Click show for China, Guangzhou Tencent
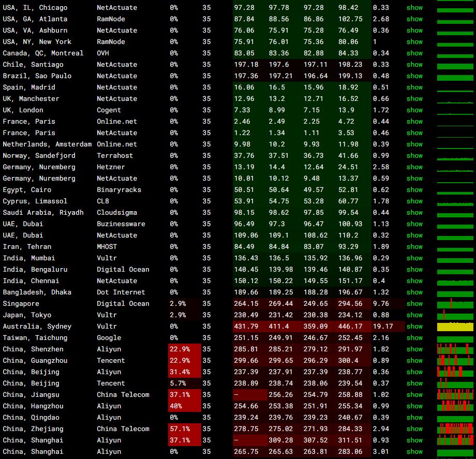 point(414,360)
